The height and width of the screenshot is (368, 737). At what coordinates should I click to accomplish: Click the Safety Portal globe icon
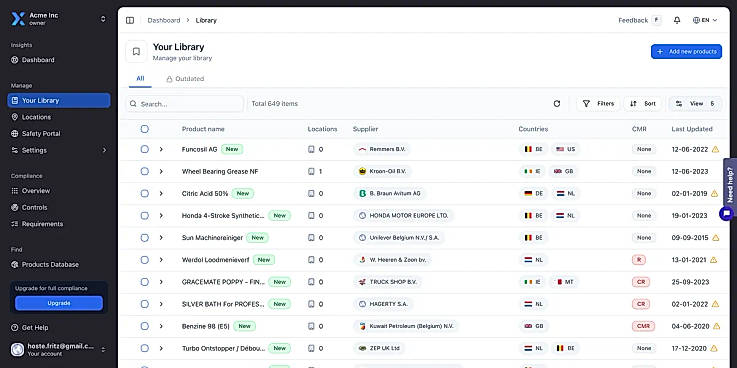[x=15, y=133]
